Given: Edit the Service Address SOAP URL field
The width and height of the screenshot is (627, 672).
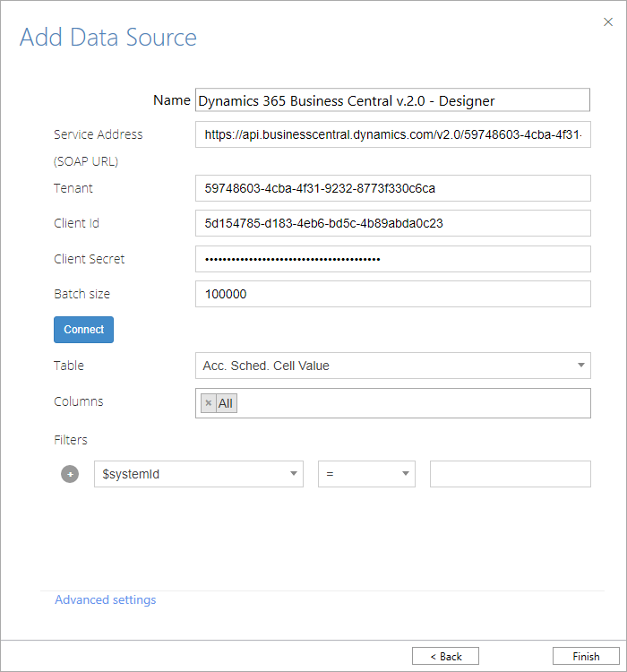Looking at the screenshot, I should pyautogui.click(x=393, y=134).
